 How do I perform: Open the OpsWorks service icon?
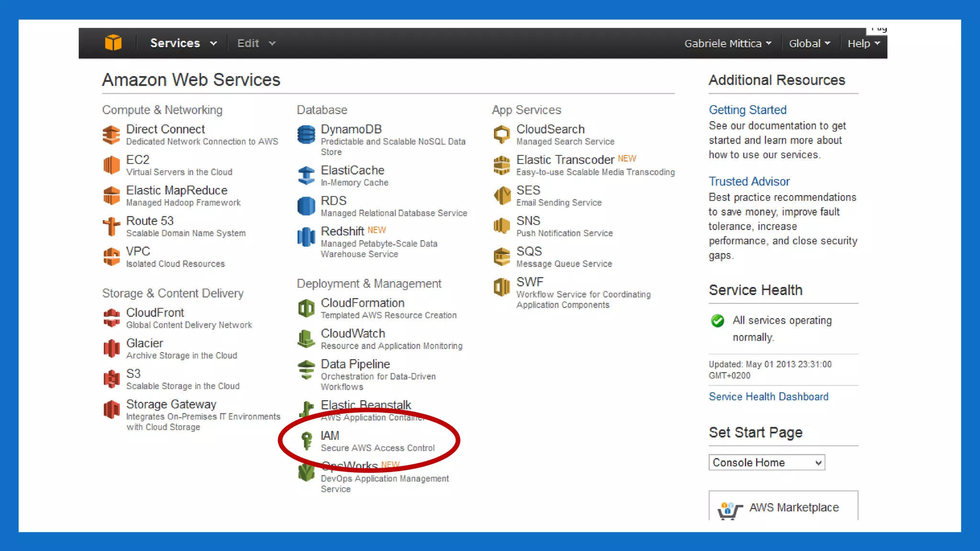(306, 473)
